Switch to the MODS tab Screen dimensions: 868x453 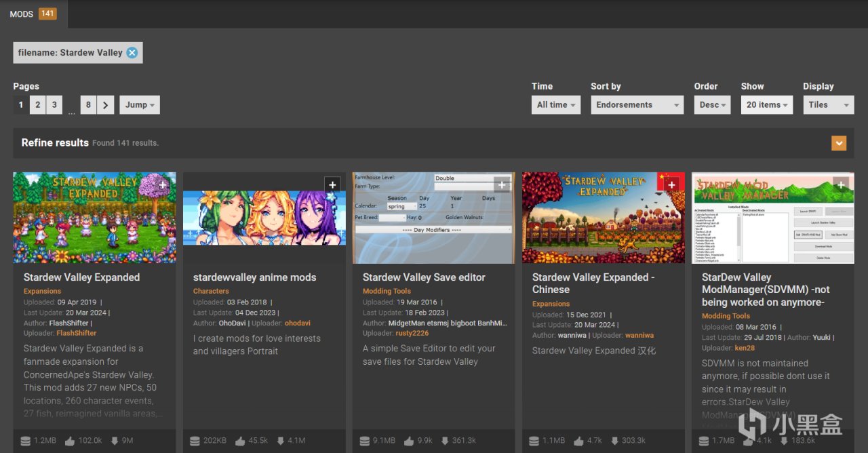[33, 14]
